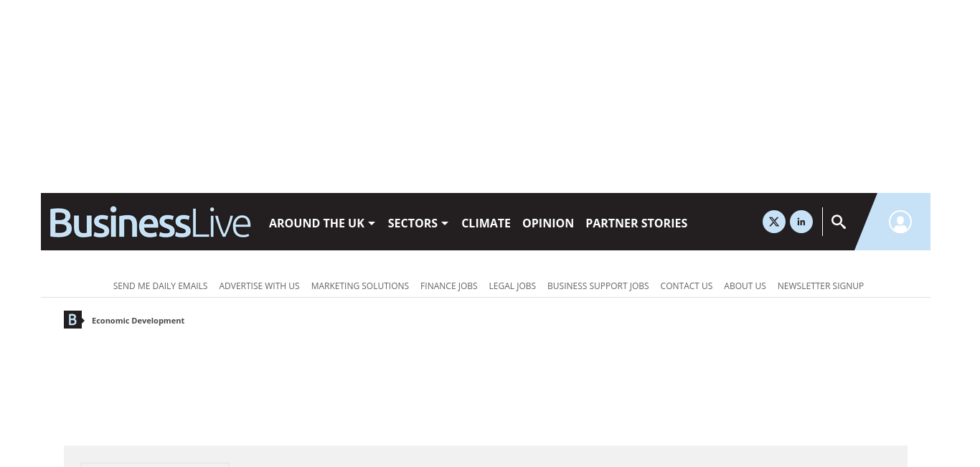Open the X (Twitter) social icon
The image size is (980, 467).
tap(774, 222)
